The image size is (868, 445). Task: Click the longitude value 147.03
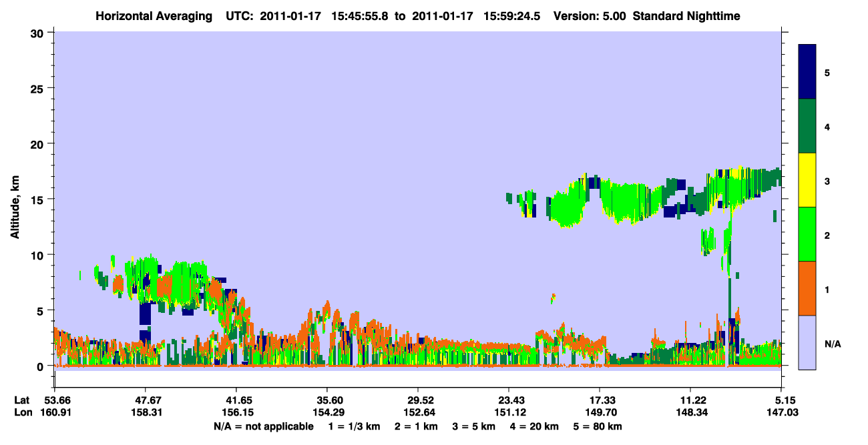781,413
